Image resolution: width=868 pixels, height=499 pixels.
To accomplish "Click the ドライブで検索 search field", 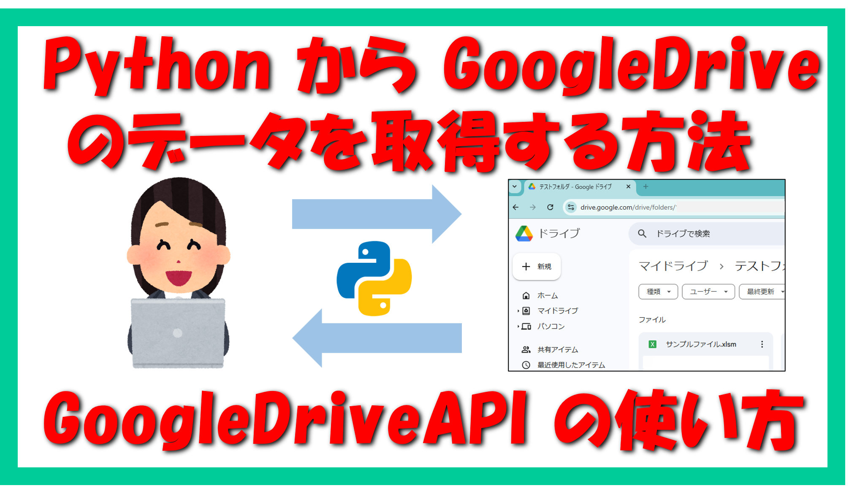I will (x=707, y=233).
